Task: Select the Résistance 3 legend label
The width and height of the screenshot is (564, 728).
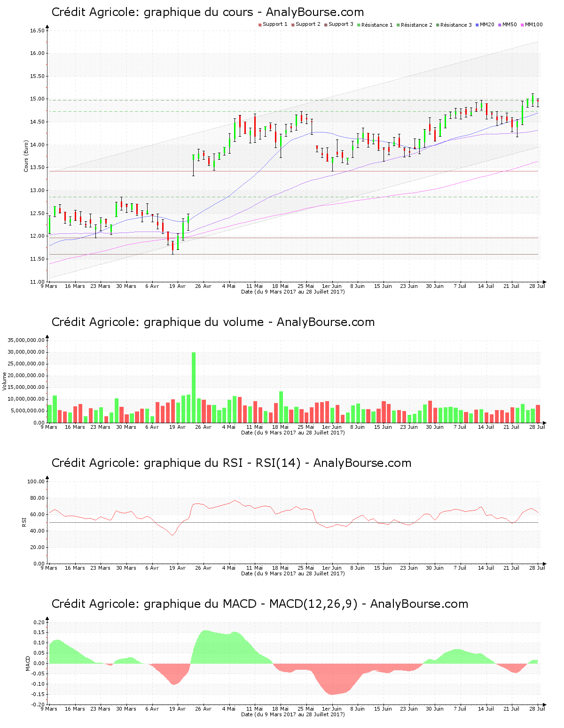Action: click(456, 25)
